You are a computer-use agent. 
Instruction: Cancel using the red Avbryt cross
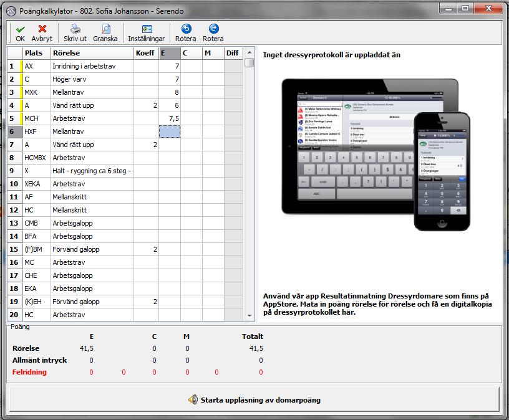coord(42,33)
